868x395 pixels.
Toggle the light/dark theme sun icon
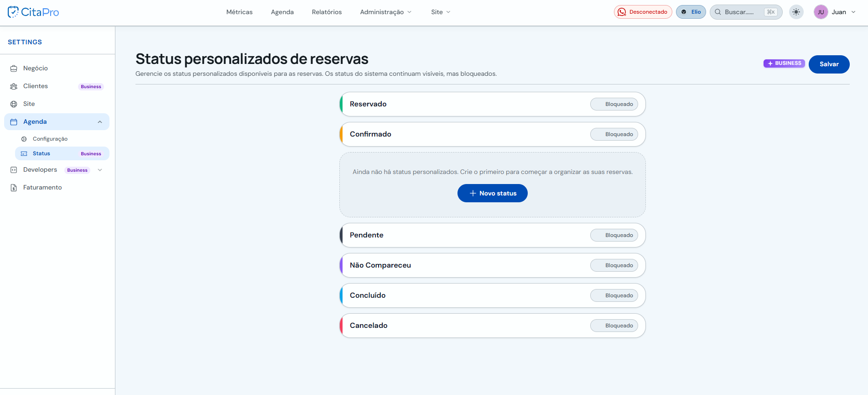pos(796,12)
